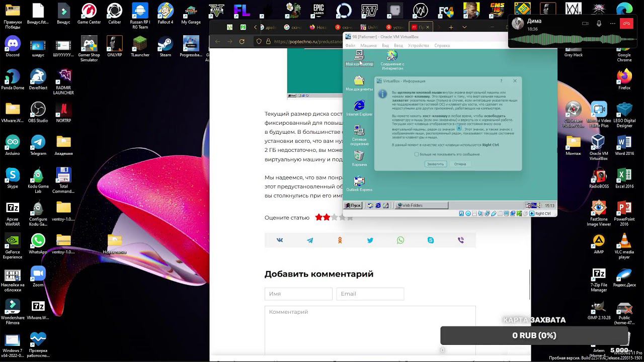The height and width of the screenshot is (362, 644).
Task: Open the Файл menu in VirtualBox
Action: (x=350, y=45)
